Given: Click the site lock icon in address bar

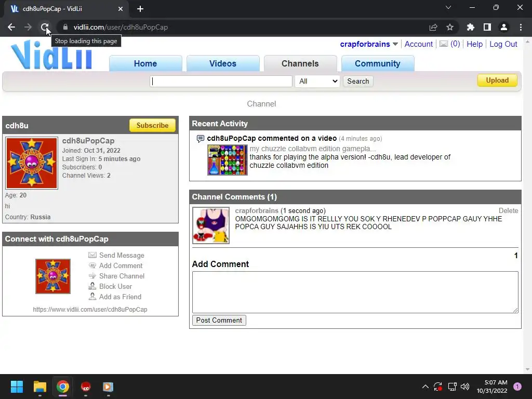Looking at the screenshot, I should pos(65,27).
